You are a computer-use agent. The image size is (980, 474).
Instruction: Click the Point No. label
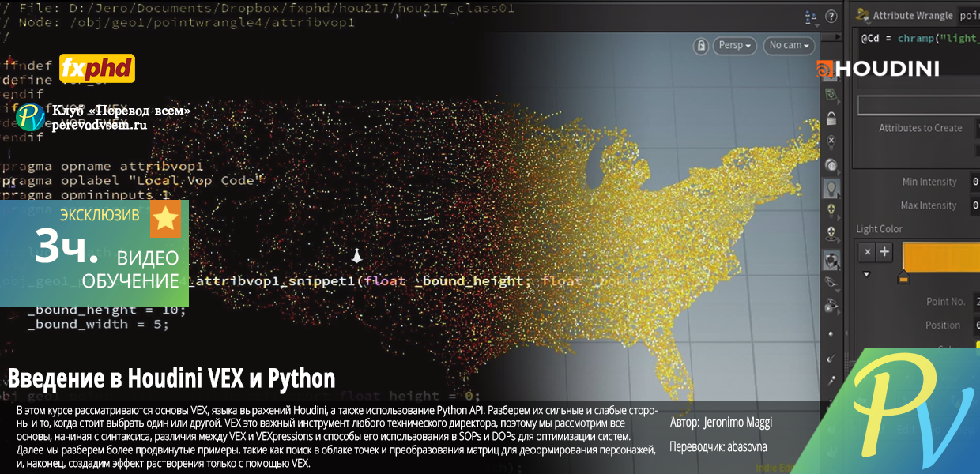946,302
